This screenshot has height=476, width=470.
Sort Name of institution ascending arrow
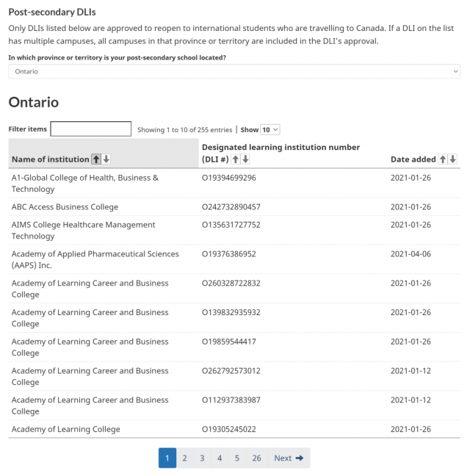(x=96, y=159)
